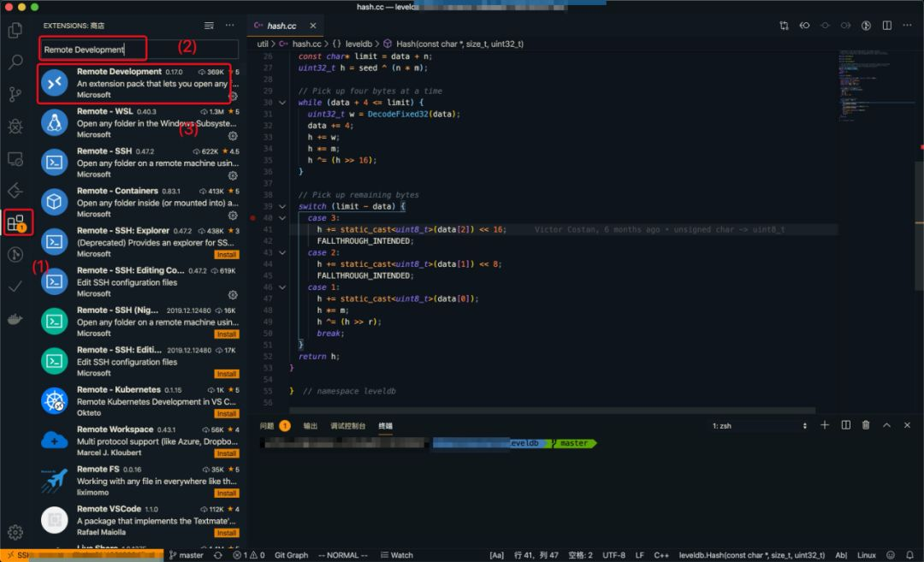Open changes compare icon in editor toolbar
924x562 pixels.
(x=784, y=26)
